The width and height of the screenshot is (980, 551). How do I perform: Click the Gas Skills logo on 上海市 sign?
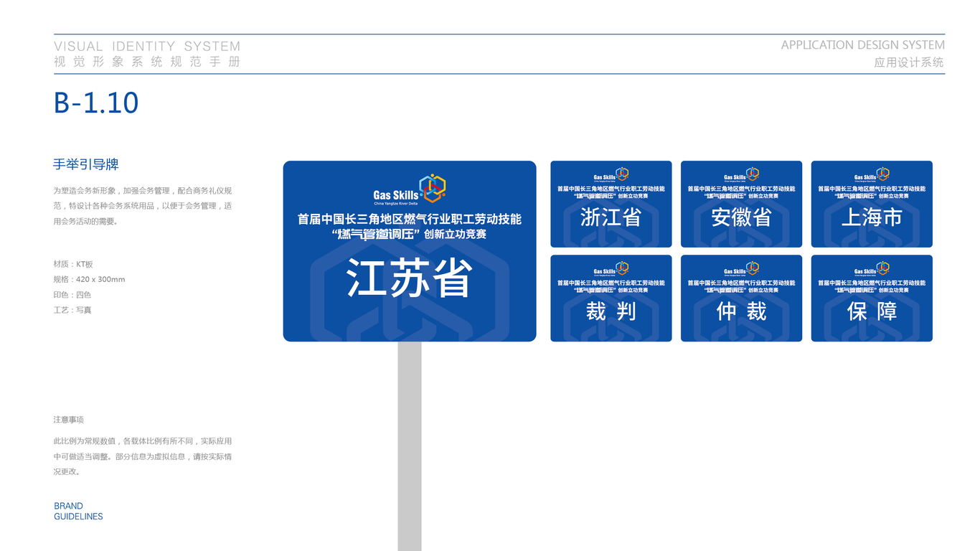(x=872, y=175)
